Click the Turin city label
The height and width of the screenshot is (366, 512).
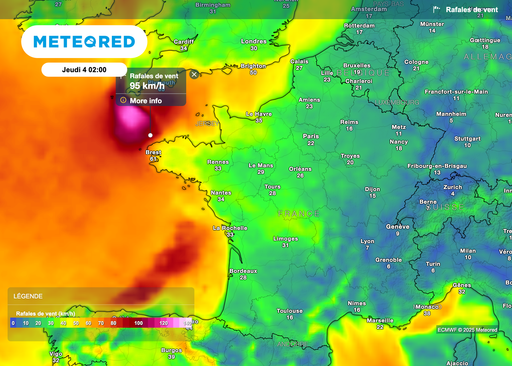(x=433, y=264)
